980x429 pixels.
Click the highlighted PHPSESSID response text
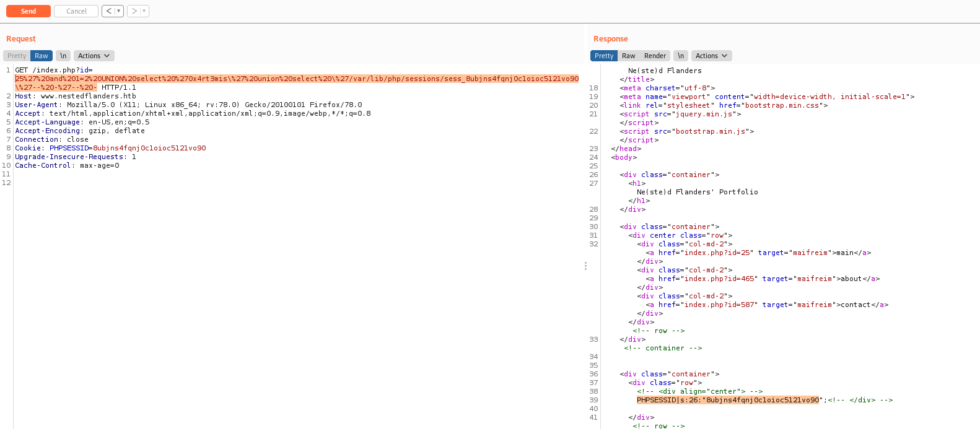(728, 400)
